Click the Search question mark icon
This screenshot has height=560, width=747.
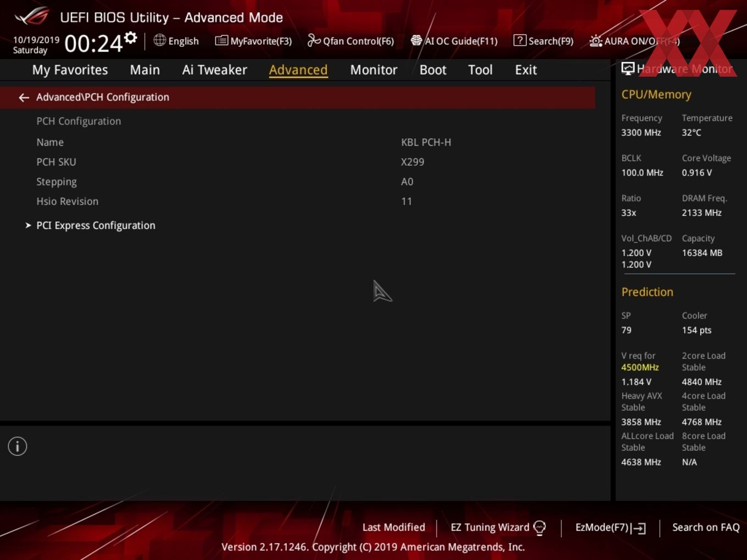[x=520, y=40]
